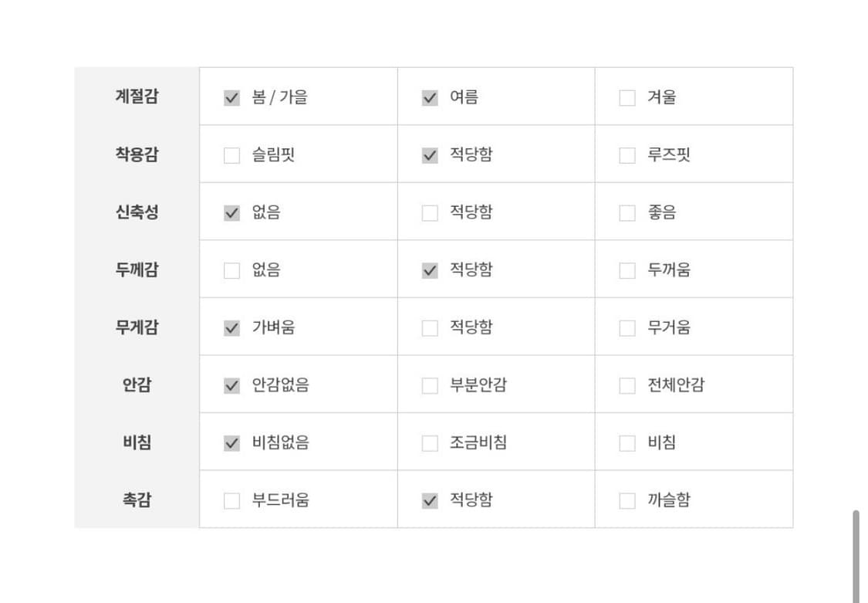Enable 적당함 under 신축성
Image resolution: width=868 pixels, height=603 pixels.
click(x=429, y=211)
